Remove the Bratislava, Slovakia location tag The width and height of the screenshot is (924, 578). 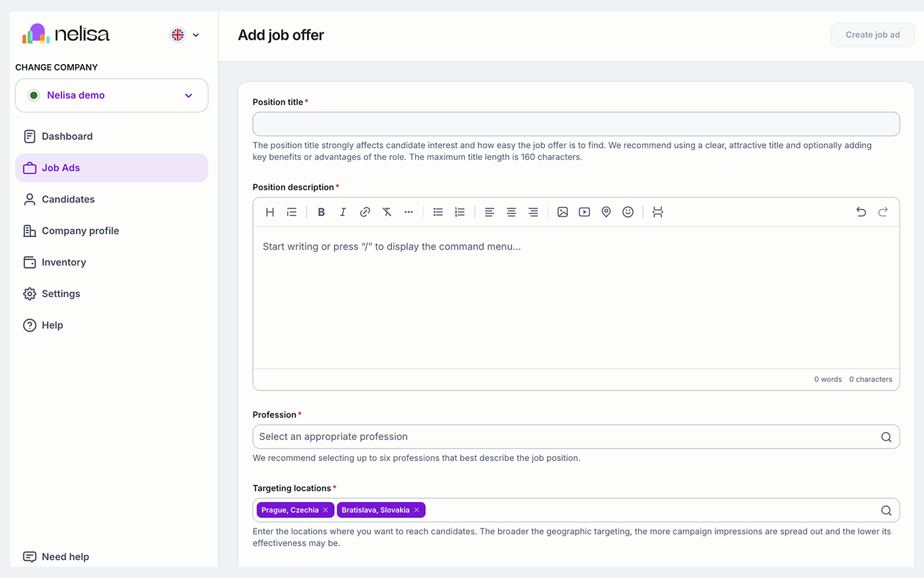pyautogui.click(x=416, y=510)
